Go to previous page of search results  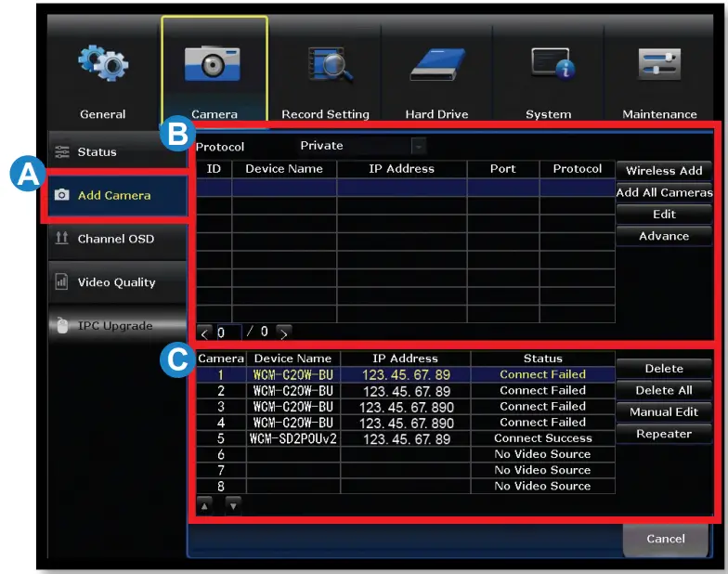pyautogui.click(x=204, y=333)
